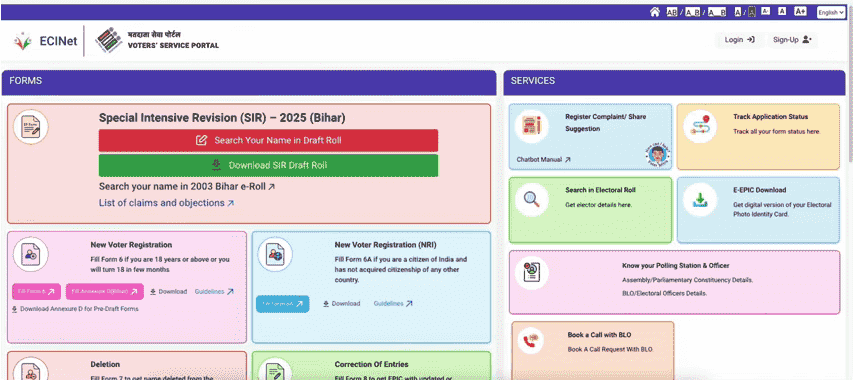
Task: Click the Correction Of Entries heading
Action: pyautogui.click(x=371, y=364)
